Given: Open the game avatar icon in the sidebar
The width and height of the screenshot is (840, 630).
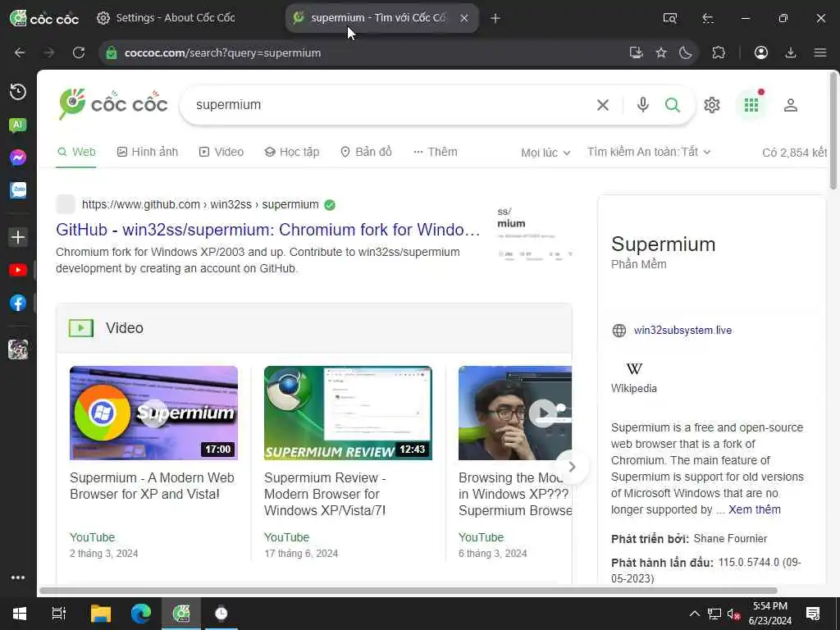Looking at the screenshot, I should pyautogui.click(x=18, y=349).
